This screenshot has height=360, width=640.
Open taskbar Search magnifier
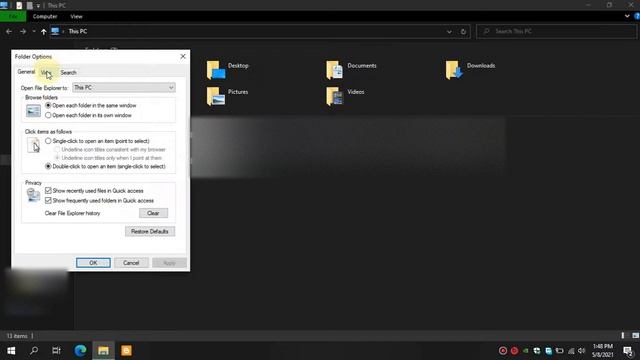pos(34,351)
